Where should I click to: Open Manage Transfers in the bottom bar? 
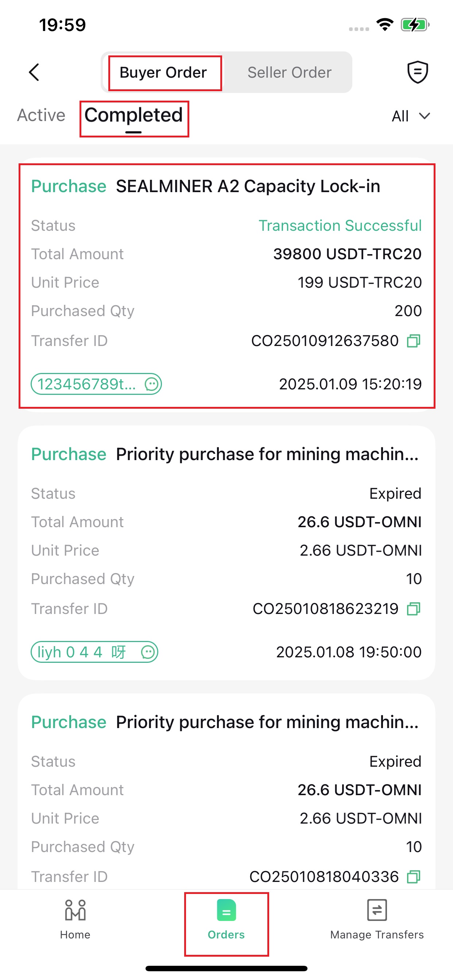pos(377,919)
